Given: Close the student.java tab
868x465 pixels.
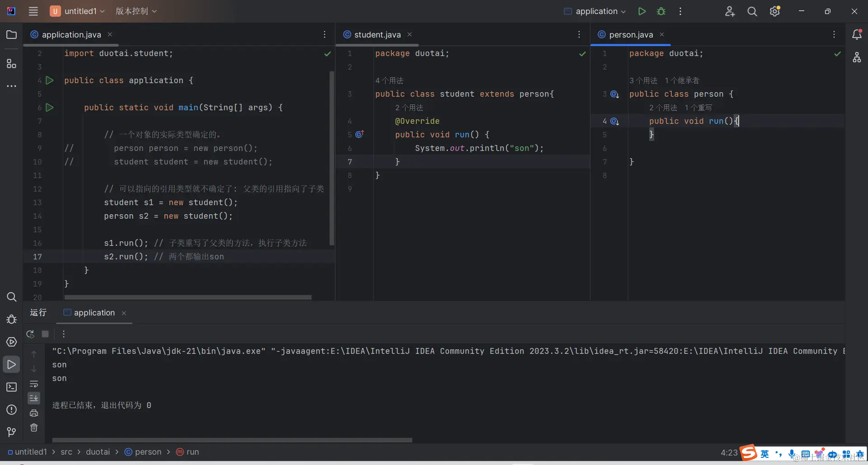Looking at the screenshot, I should [410, 34].
